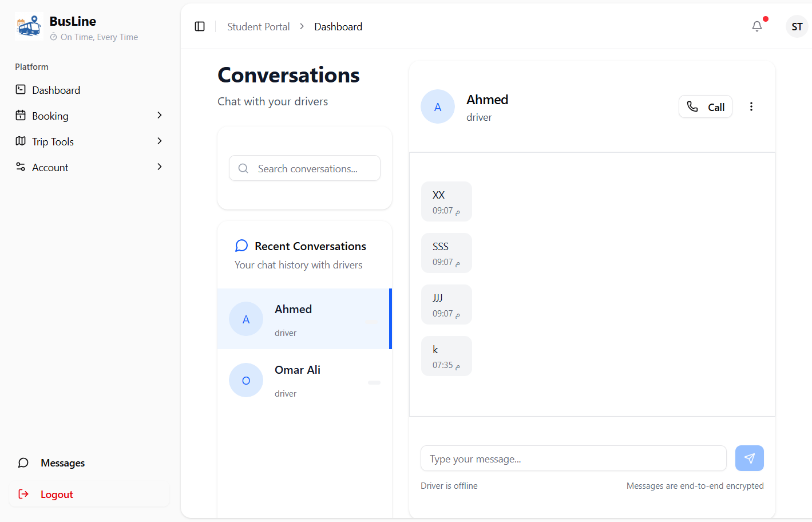Open Messages in the sidebar

[x=62, y=462]
